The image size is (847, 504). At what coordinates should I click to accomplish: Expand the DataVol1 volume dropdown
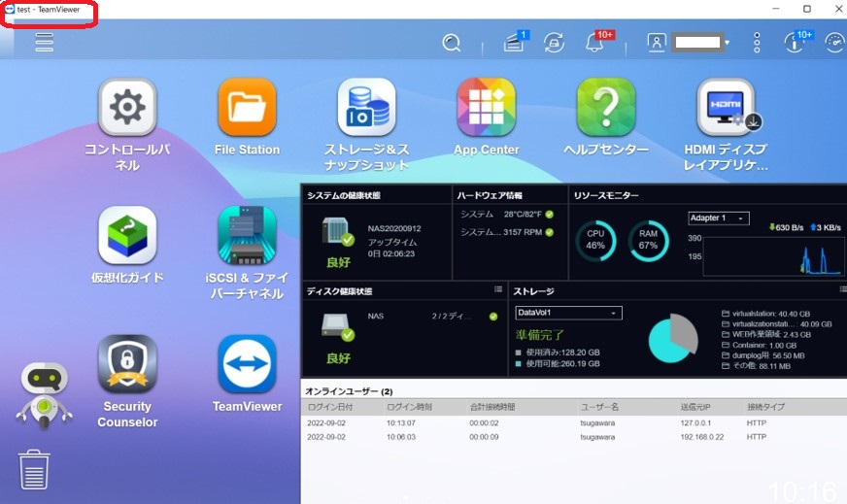tap(569, 313)
